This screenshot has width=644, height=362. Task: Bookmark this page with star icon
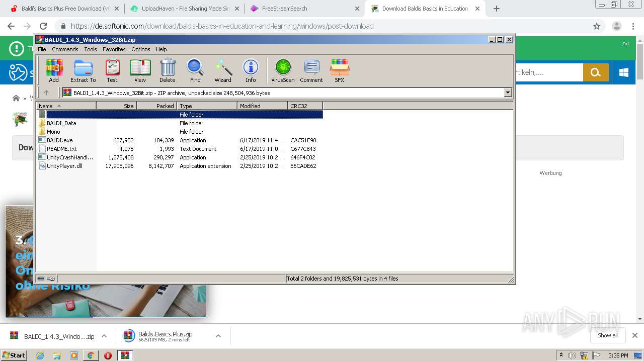(x=597, y=26)
